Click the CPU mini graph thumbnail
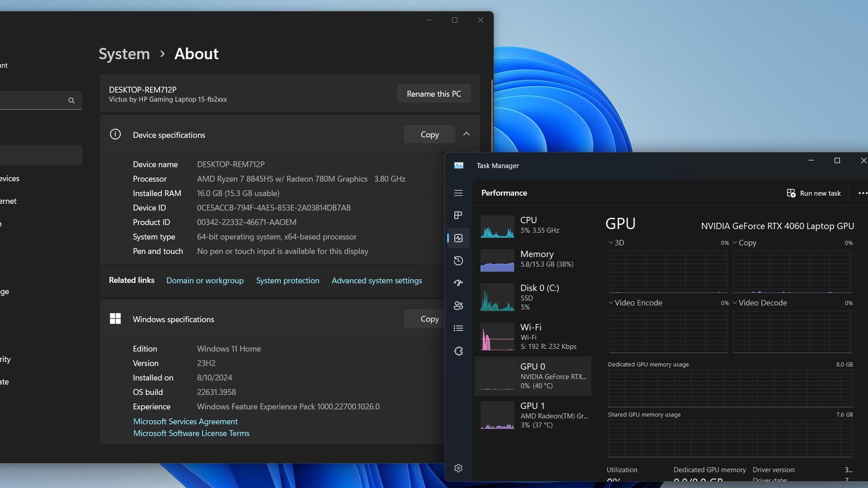 tap(497, 226)
